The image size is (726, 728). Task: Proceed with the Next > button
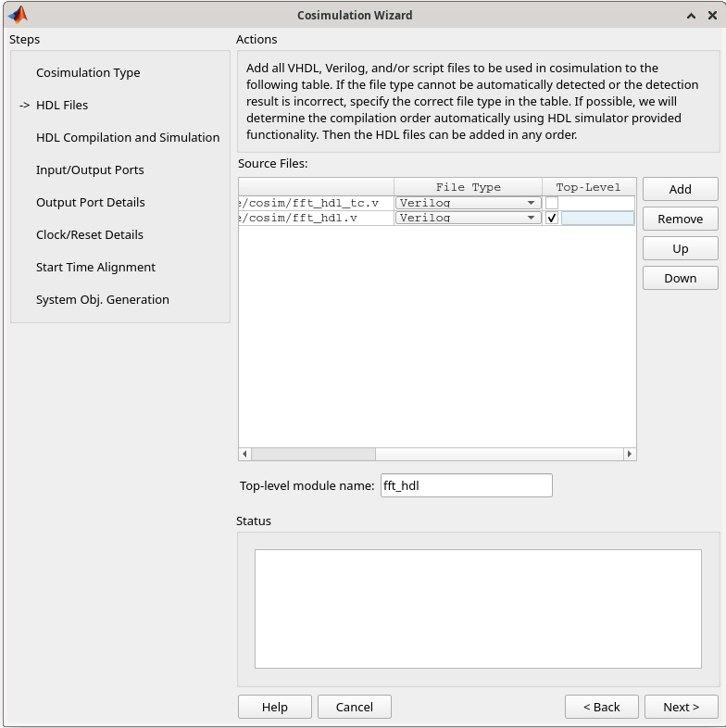pyautogui.click(x=681, y=707)
